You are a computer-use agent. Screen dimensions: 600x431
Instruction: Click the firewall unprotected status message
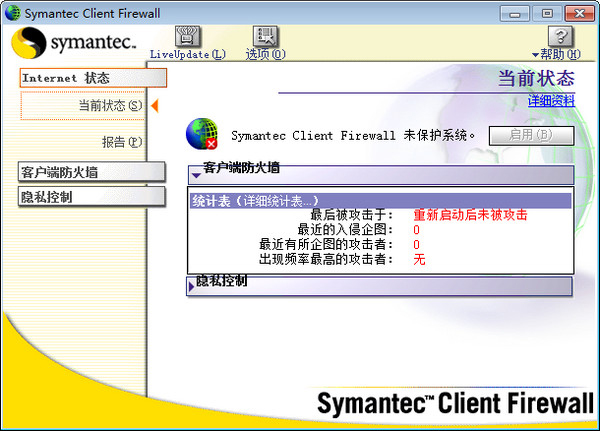click(x=353, y=135)
